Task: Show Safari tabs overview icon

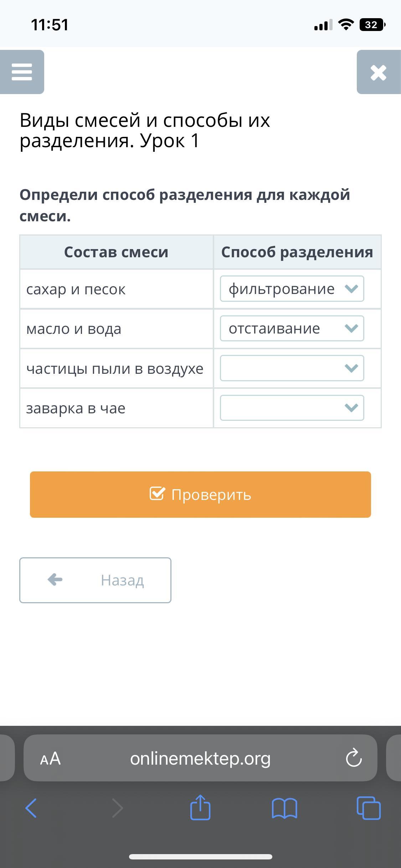Action: pos(368,808)
